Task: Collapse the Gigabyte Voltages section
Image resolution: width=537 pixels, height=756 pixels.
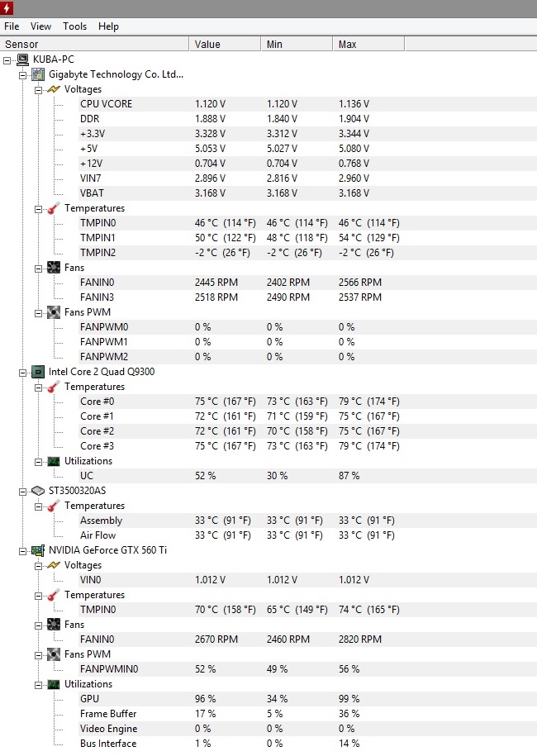Action: [38, 89]
